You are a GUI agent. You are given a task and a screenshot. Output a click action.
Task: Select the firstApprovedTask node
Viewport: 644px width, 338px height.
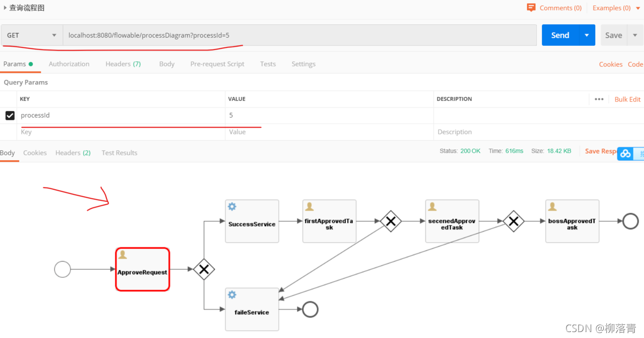click(x=330, y=221)
